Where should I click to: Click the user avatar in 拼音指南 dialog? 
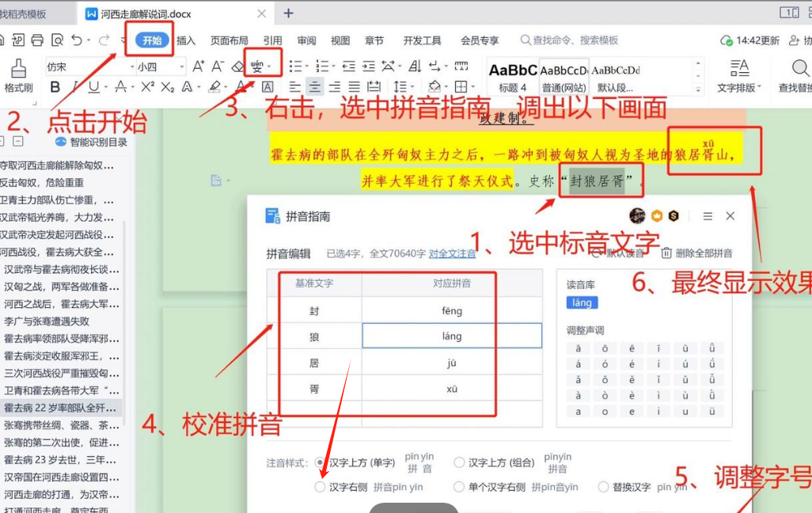pyautogui.click(x=637, y=215)
